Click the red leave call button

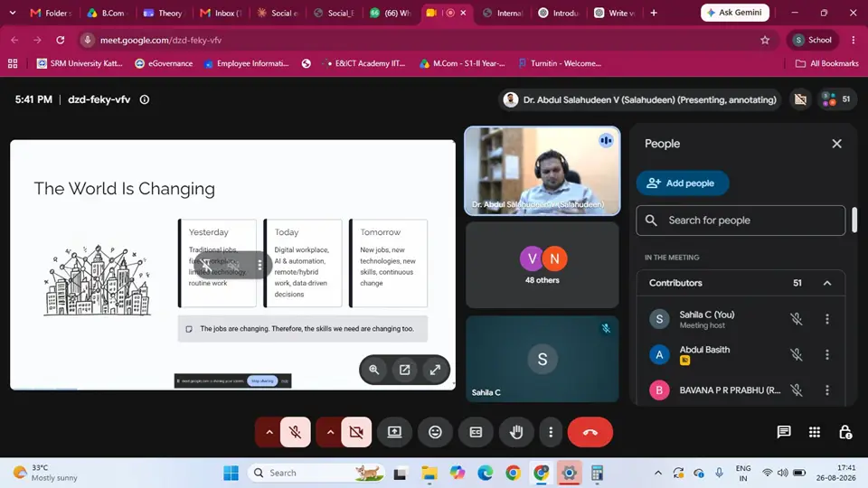click(590, 432)
